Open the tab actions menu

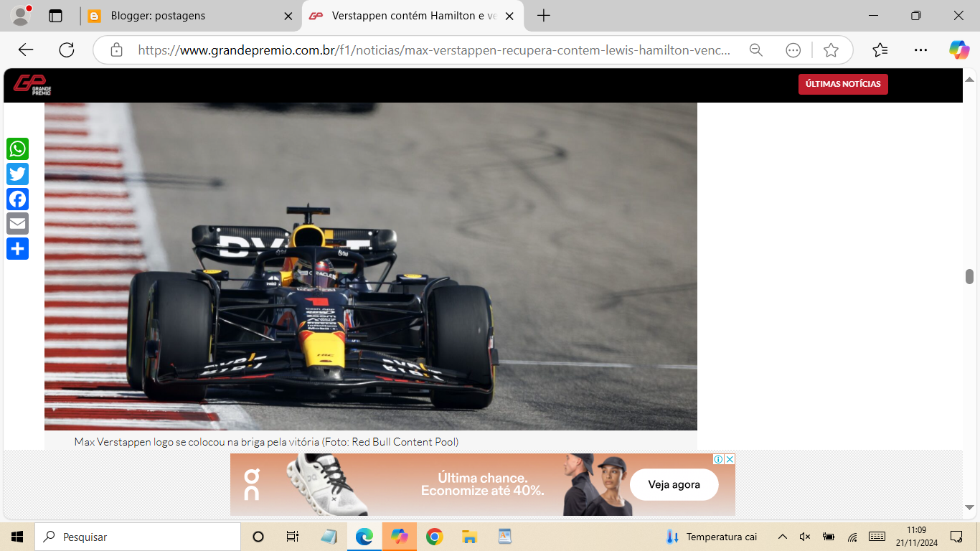55,16
